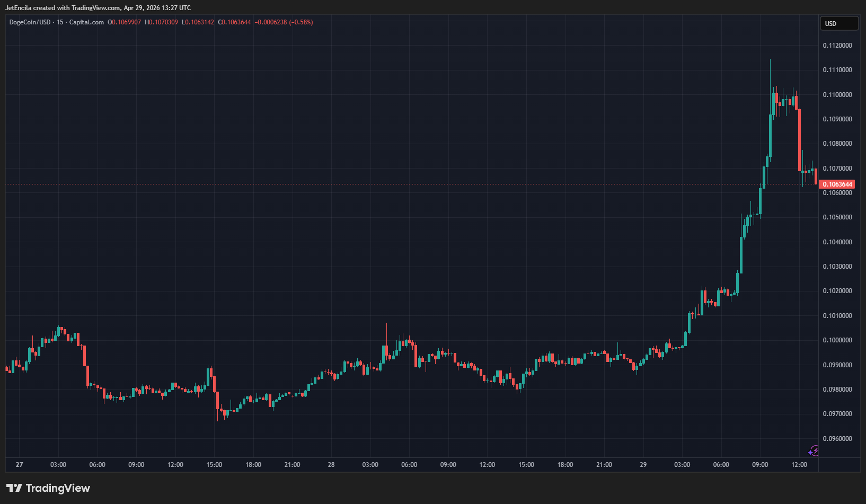Click the 0.1120000 price axis label
866x504 pixels.
[x=837, y=46]
